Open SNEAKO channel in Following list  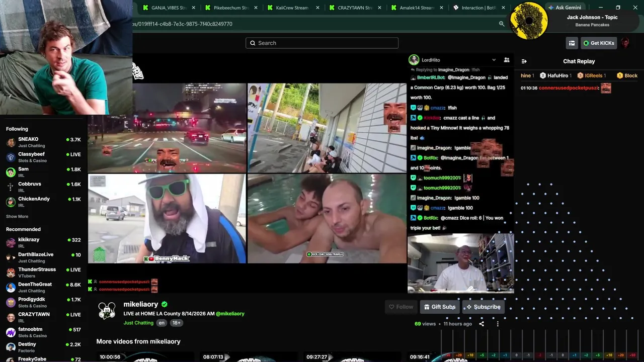click(44, 142)
